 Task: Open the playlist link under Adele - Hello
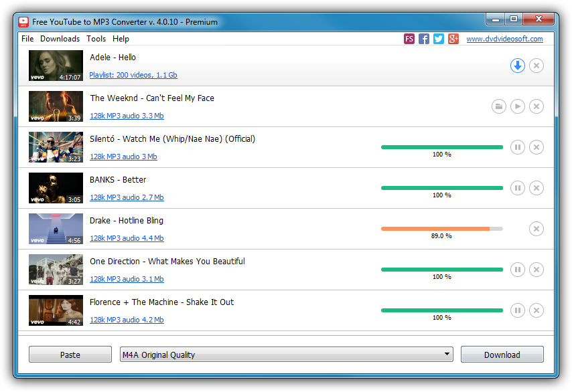tap(133, 75)
